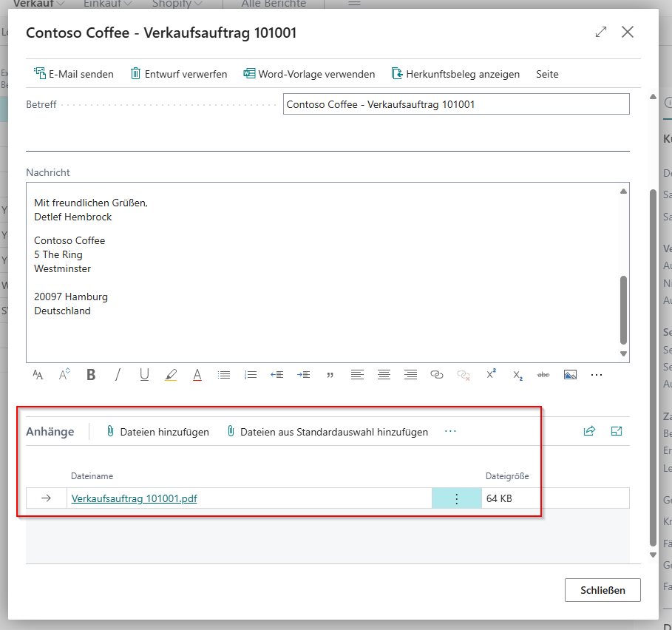The width and height of the screenshot is (672, 630).
Task: Click message scrollbar up arrow
Action: click(623, 191)
